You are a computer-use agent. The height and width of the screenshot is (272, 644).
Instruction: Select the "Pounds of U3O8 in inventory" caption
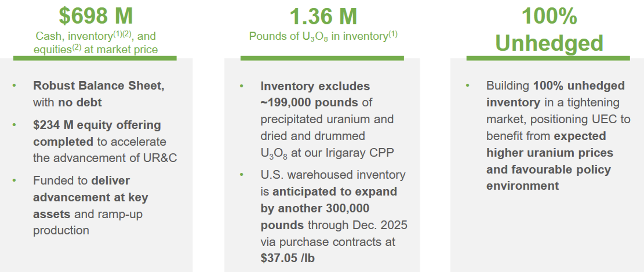coord(323,36)
